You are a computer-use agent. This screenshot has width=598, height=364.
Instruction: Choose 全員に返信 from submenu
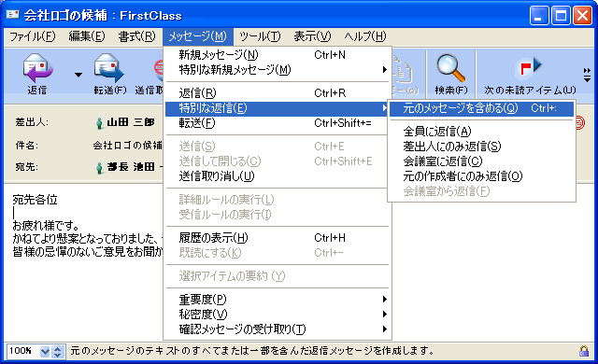(481, 132)
